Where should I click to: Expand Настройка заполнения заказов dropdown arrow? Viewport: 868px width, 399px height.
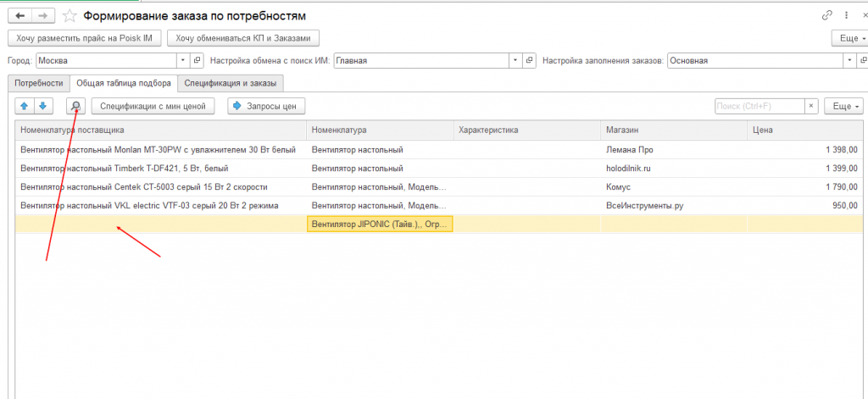pyautogui.click(x=849, y=60)
